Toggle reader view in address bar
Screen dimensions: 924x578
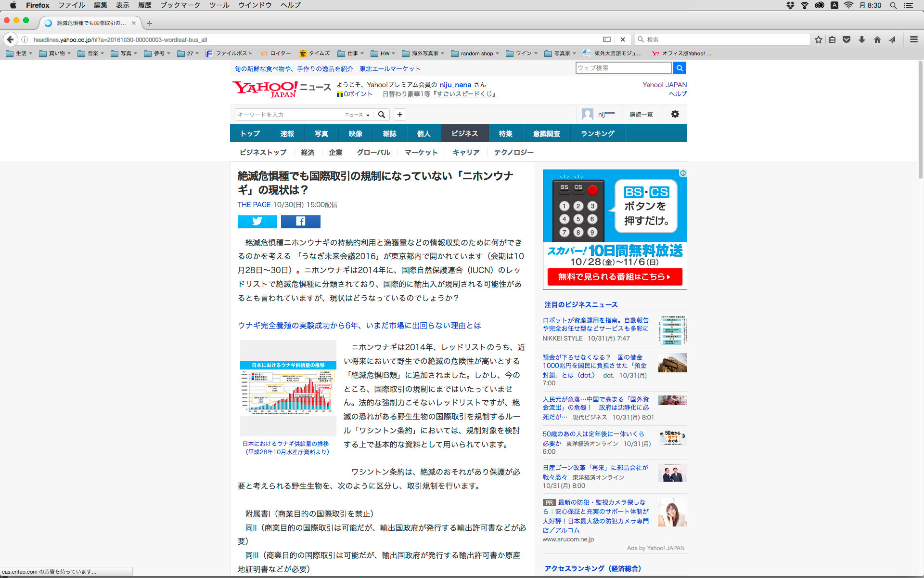pyautogui.click(x=606, y=39)
